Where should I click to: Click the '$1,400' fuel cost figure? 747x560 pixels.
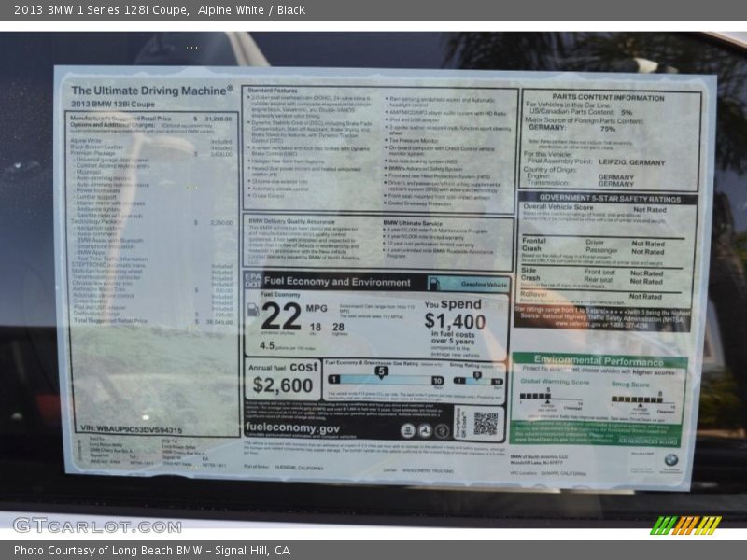coord(455,321)
